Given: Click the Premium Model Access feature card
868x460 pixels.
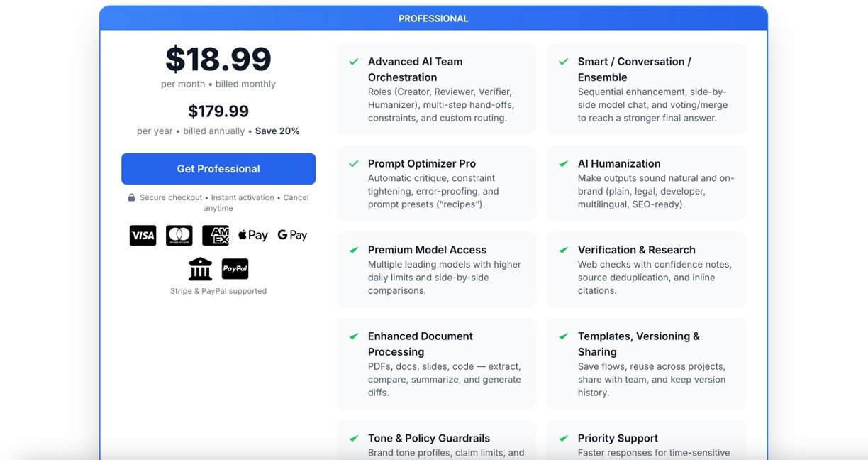Looking at the screenshot, I should [436, 270].
